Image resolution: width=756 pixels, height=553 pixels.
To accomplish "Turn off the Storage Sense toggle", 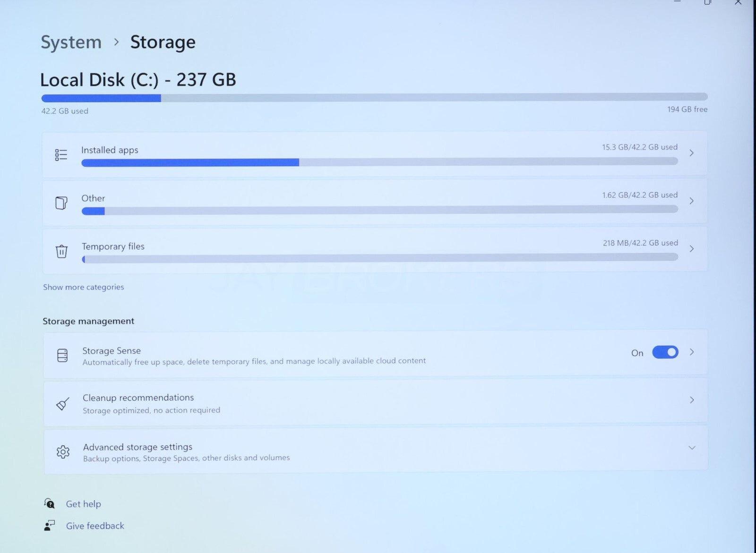I will click(x=665, y=352).
